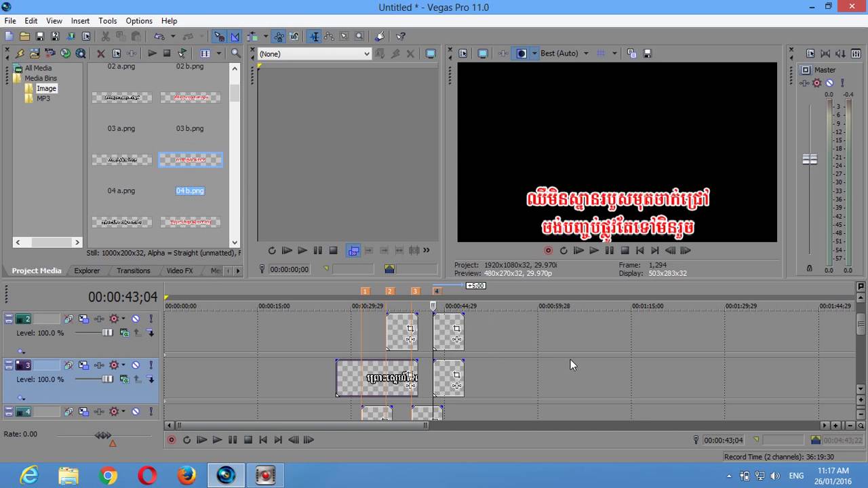Remove selected media with the red X icon
868x488 pixels.
101,54
